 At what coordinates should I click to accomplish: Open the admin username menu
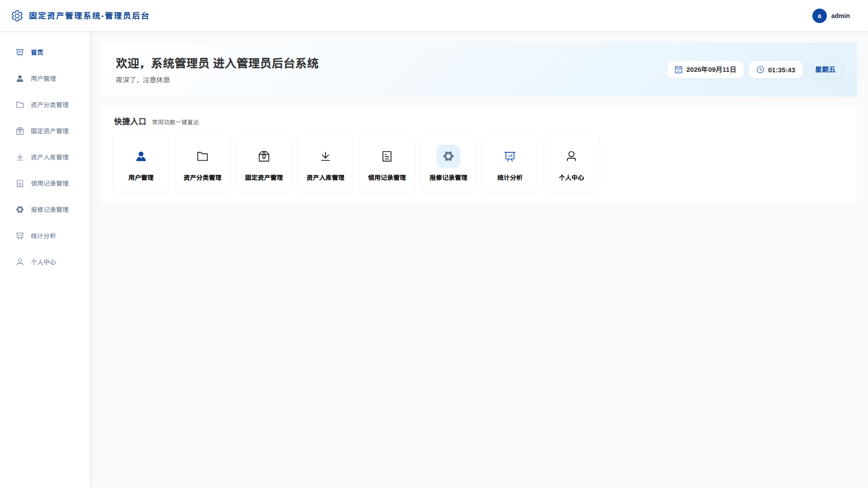840,16
